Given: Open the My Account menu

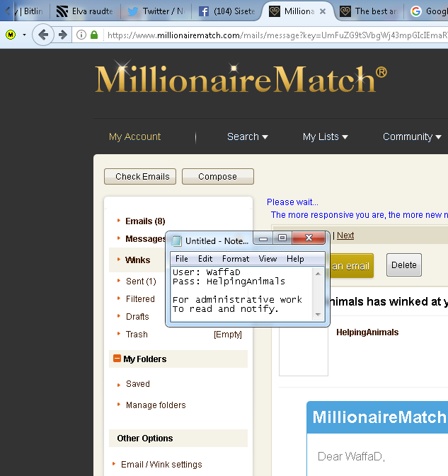Looking at the screenshot, I should point(134,137).
